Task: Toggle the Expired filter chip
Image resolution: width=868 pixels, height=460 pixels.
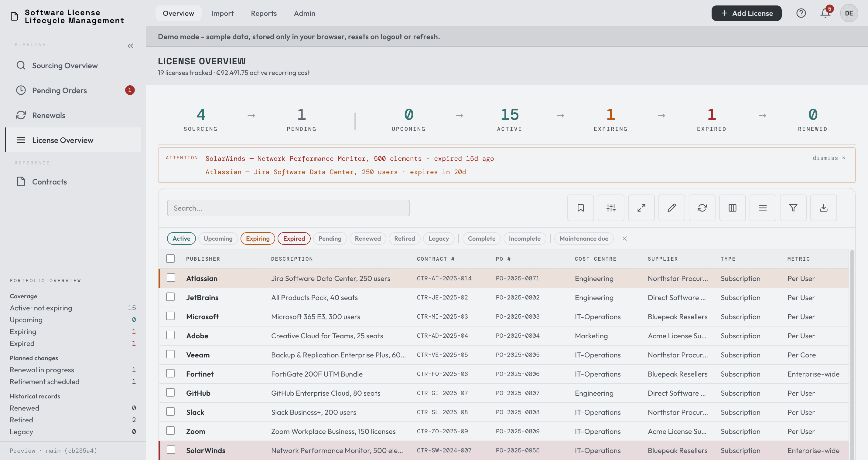Action: coord(294,238)
